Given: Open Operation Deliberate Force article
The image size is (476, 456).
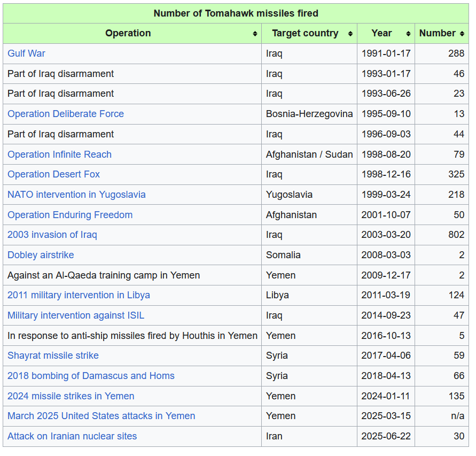Looking at the screenshot, I should 66,114.
